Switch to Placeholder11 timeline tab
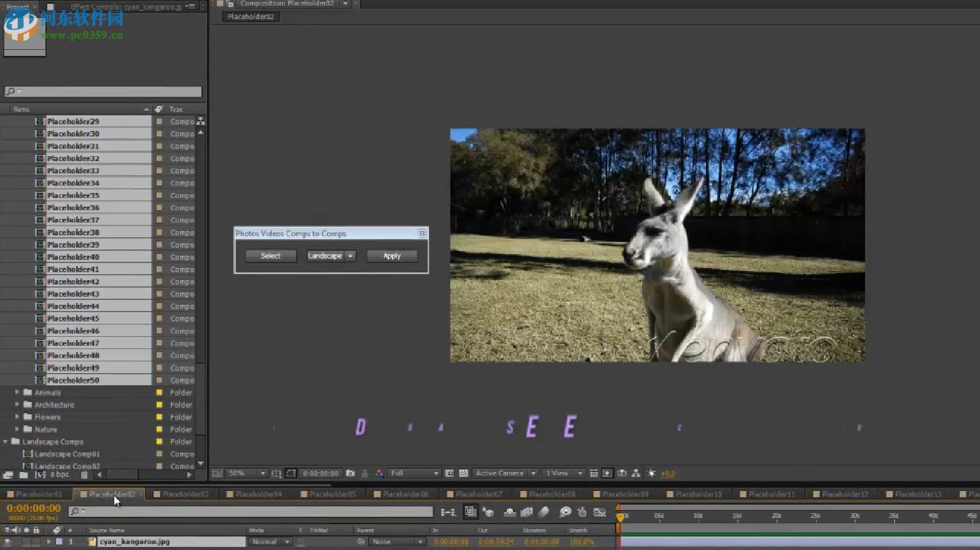980x550 pixels. 771,494
